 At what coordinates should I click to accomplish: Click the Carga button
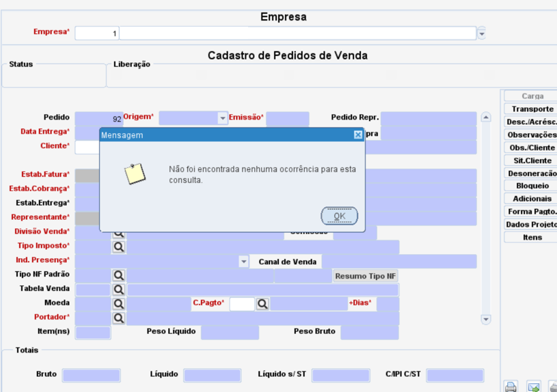pyautogui.click(x=532, y=96)
